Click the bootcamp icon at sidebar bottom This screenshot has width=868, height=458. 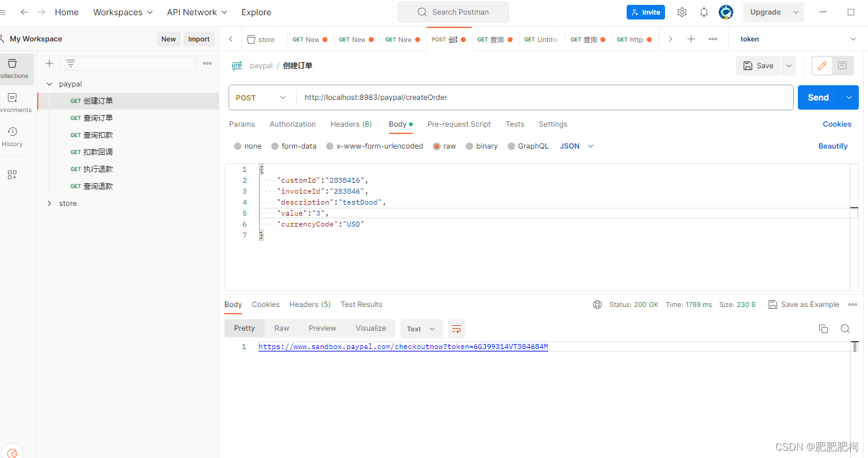pos(12,453)
